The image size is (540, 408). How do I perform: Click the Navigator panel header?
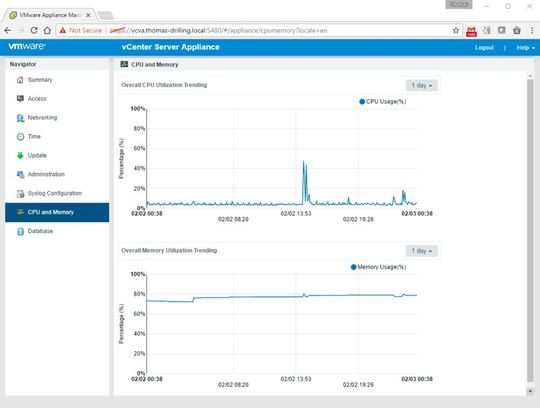pyautogui.click(x=57, y=64)
